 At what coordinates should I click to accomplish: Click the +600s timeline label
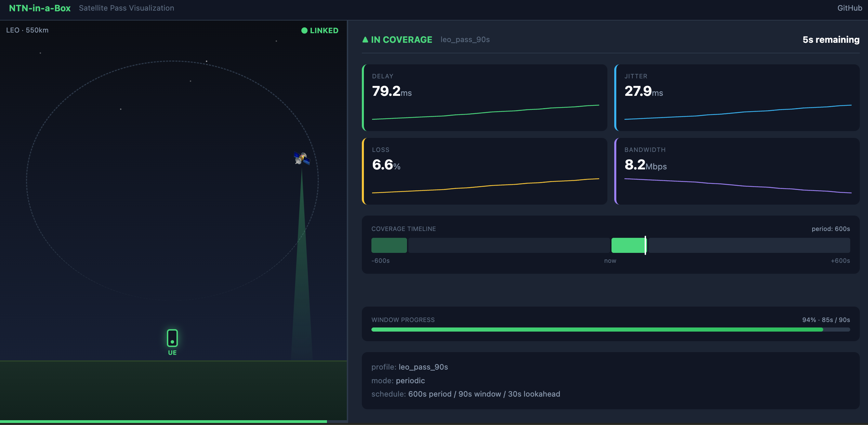point(840,260)
